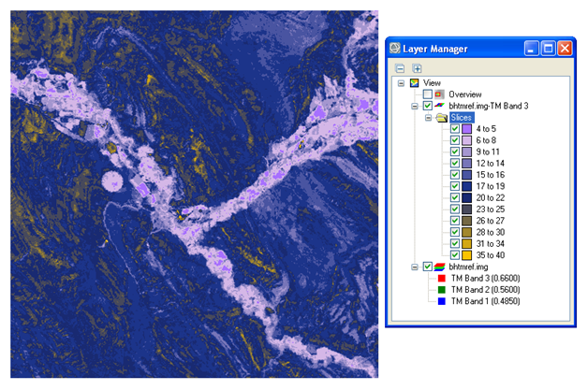
Task: Select the TM Band 2 (0.5600) label
Action: point(485,290)
